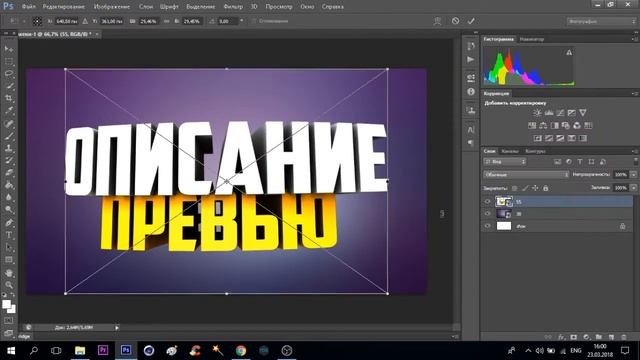Screen dimensions: 640x360
Task: Toggle the maintain aspect ratio link icon
Action: (167, 21)
